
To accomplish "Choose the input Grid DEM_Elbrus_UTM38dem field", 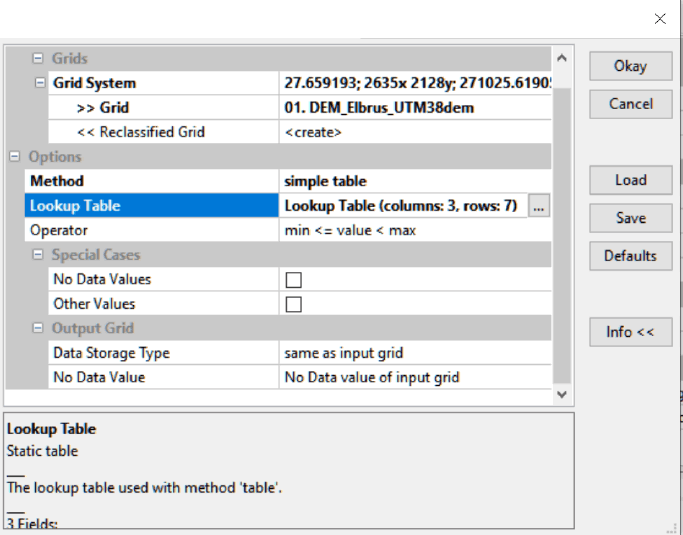I will (415, 108).
